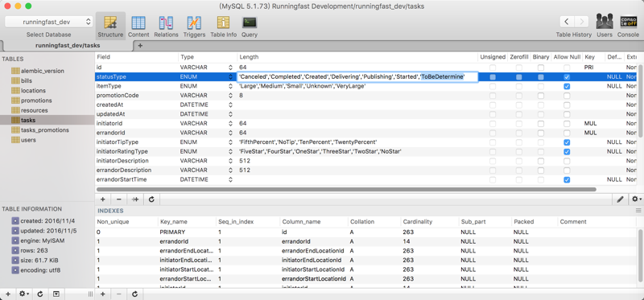Add a new table in the sidebar
The height and width of the screenshot is (300, 644).
(x=8, y=294)
